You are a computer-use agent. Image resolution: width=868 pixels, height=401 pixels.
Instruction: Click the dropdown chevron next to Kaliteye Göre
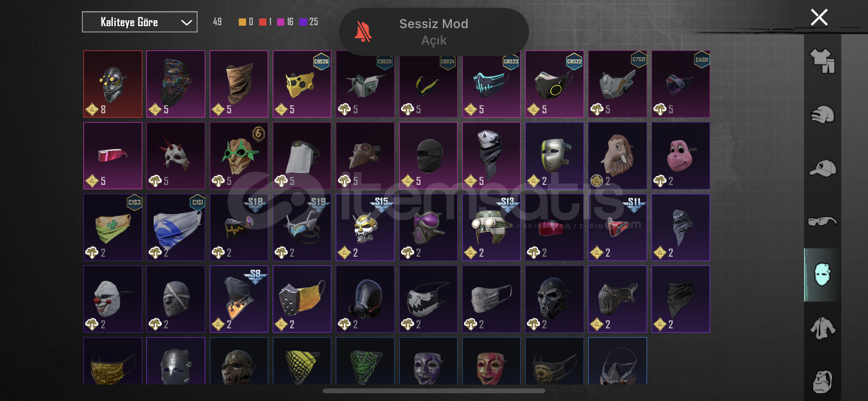186,22
